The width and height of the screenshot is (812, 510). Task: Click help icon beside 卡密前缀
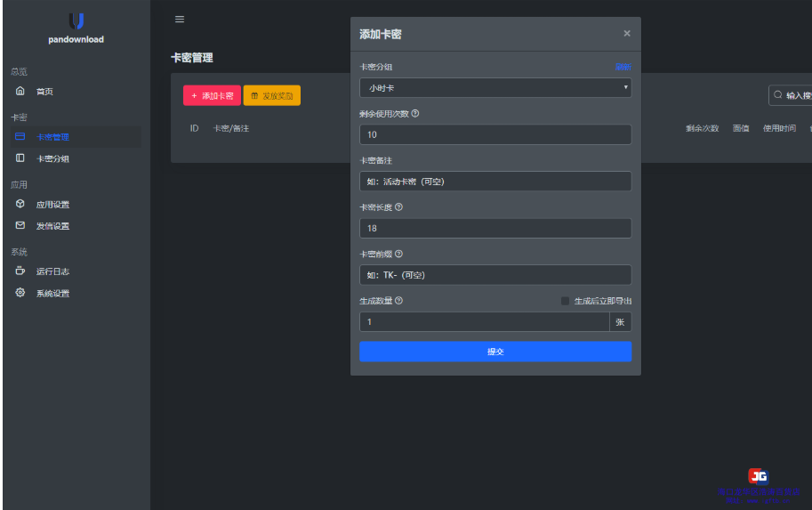398,255
